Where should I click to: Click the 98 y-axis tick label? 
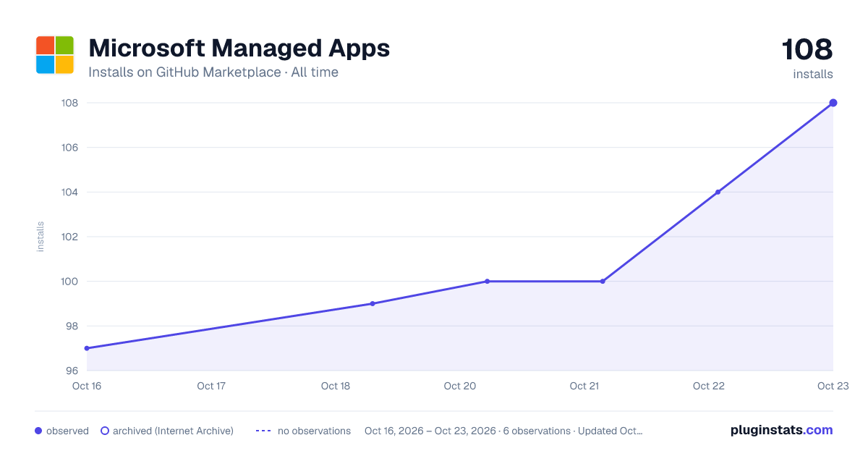[x=72, y=326]
